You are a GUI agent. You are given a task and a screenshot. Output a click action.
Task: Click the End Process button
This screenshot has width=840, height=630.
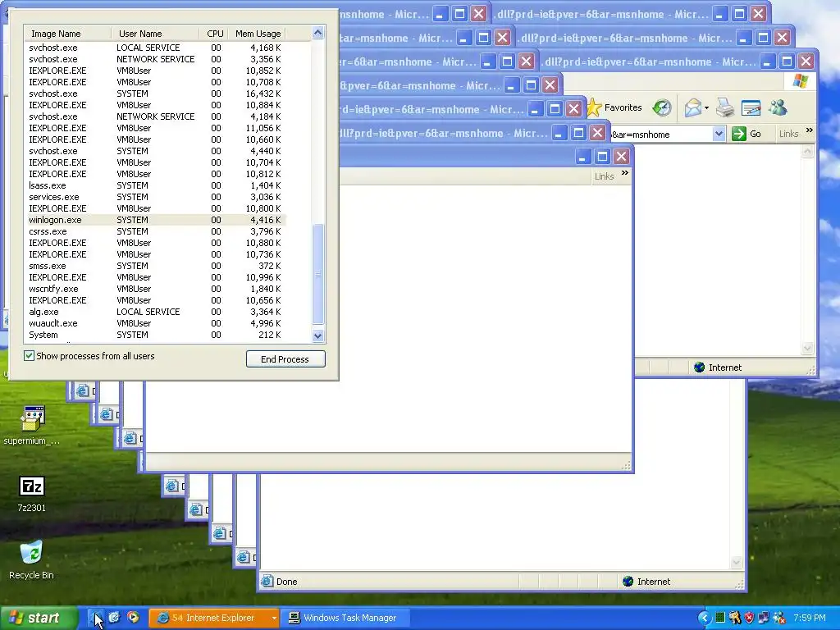[285, 359]
